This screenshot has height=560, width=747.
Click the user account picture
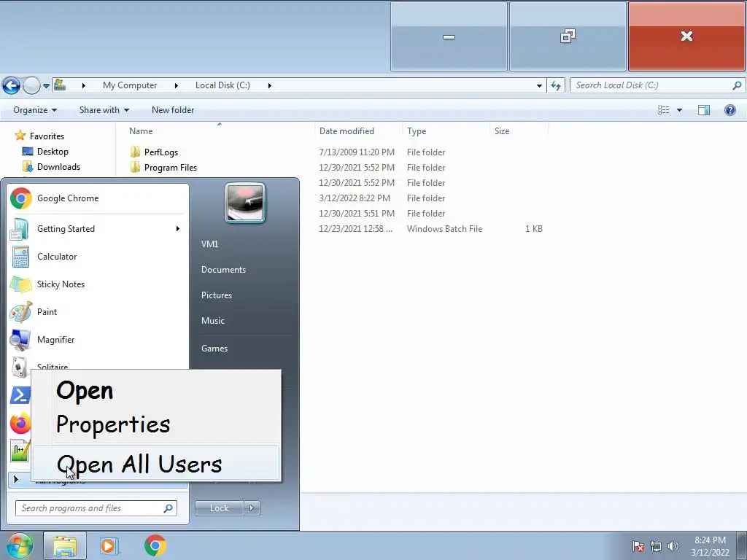click(x=245, y=203)
